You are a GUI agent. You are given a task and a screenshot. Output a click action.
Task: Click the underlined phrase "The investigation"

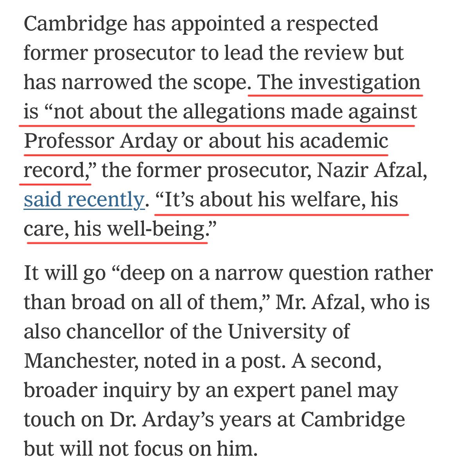[x=339, y=82]
